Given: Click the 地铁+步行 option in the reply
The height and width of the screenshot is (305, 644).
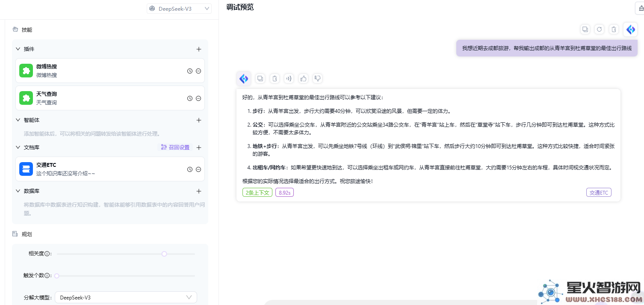Looking at the screenshot, I should tap(265, 146).
